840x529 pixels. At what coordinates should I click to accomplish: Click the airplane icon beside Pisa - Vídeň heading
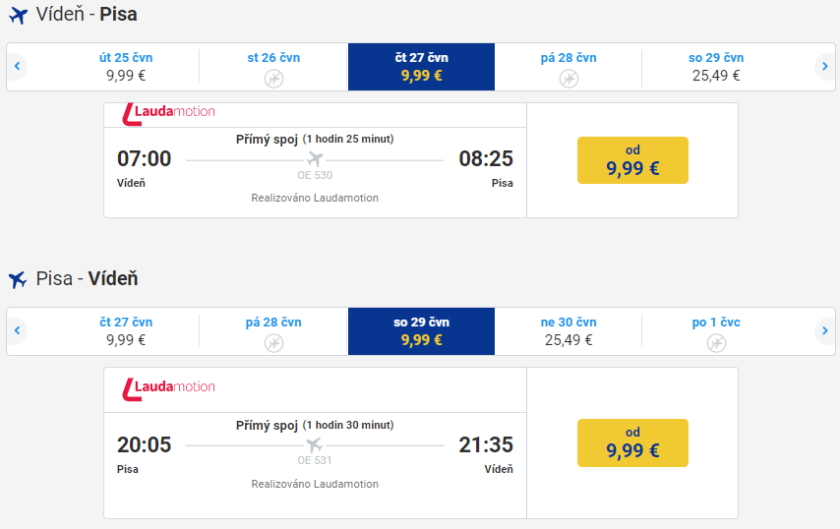17,280
